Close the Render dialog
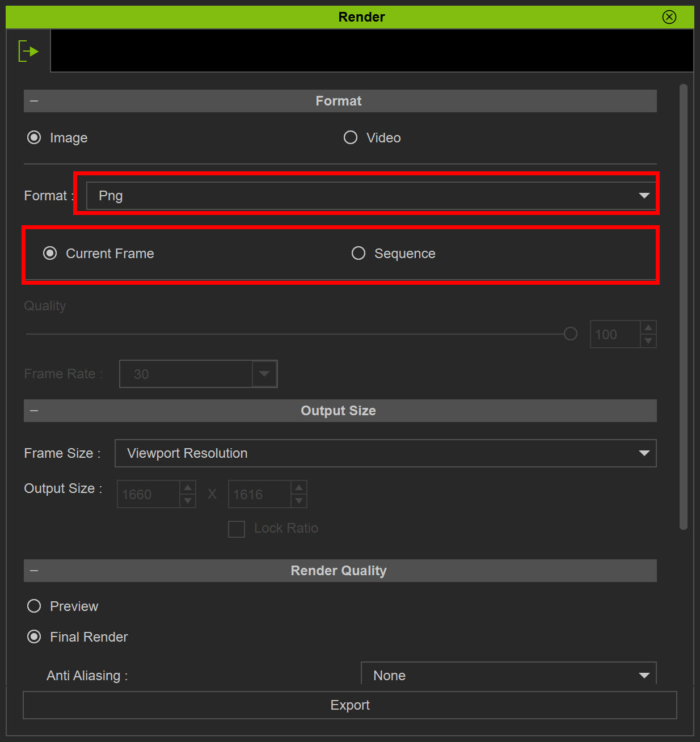Viewport: 700px width, 742px height. tap(669, 17)
